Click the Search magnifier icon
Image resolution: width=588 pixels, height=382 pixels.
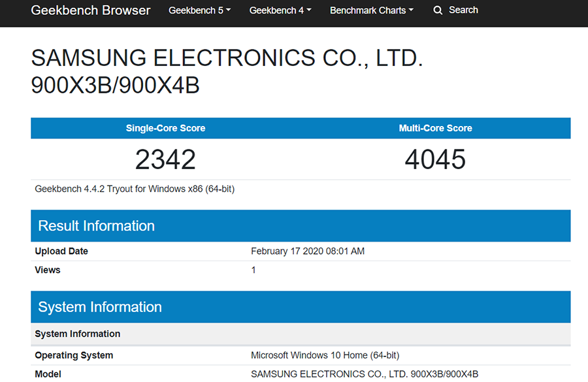[438, 10]
